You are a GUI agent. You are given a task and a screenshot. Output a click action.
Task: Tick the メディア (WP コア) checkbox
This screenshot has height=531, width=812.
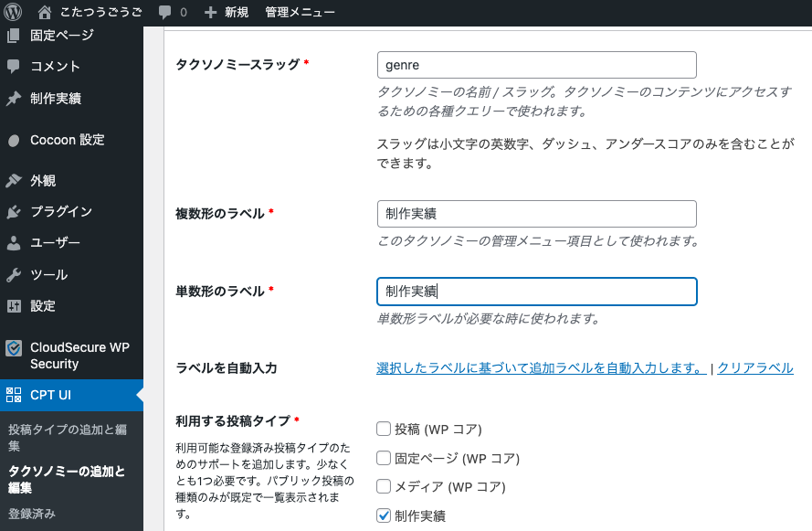[x=384, y=486]
